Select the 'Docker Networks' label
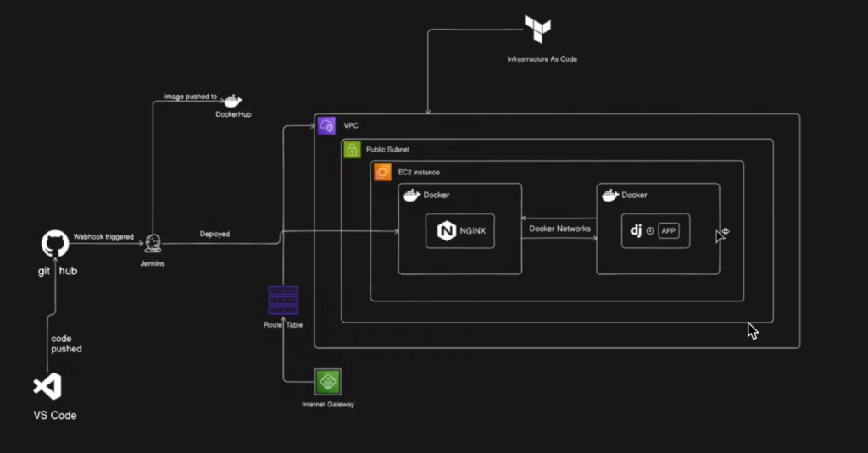Image resolution: width=868 pixels, height=453 pixels. [x=559, y=229]
